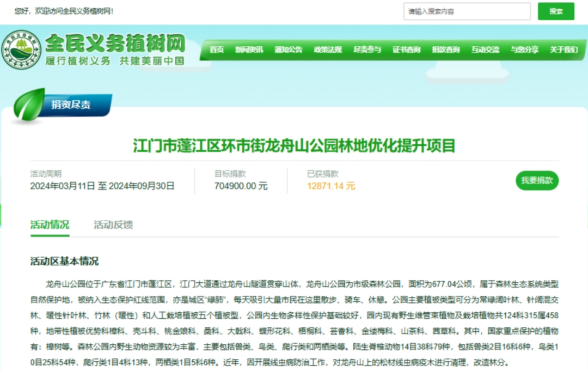Switch to the 活动情况 tab
The width and height of the screenshot is (588, 371).
[50, 224]
